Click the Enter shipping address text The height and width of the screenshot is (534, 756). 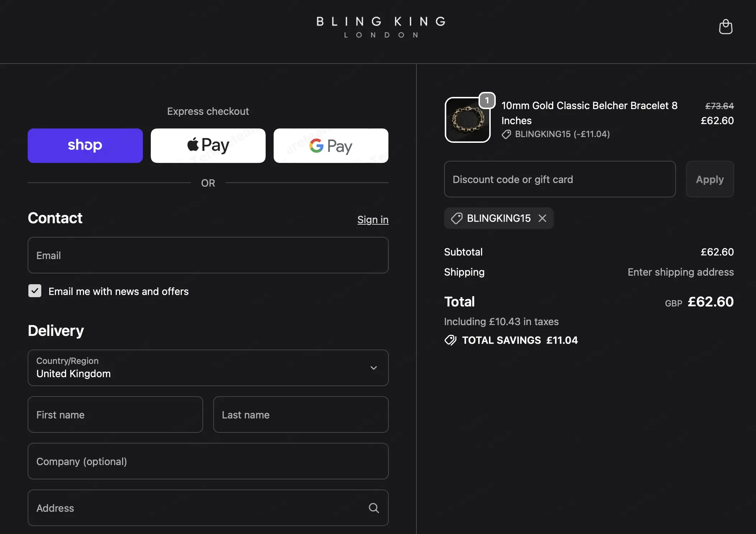[x=681, y=272]
